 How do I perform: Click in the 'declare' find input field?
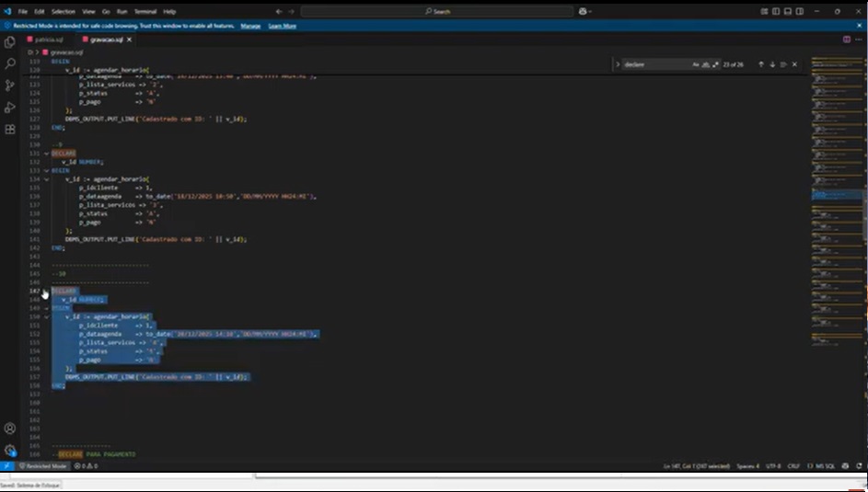tap(654, 64)
